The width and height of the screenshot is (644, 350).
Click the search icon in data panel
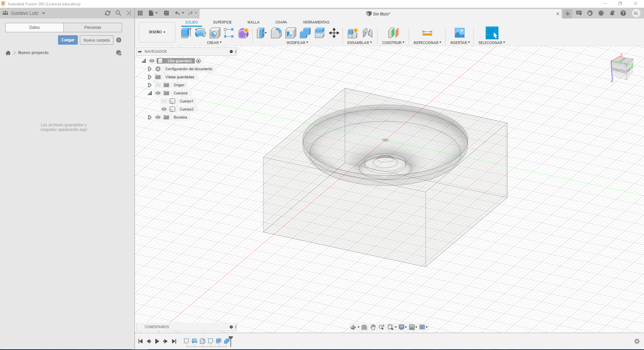(x=118, y=13)
